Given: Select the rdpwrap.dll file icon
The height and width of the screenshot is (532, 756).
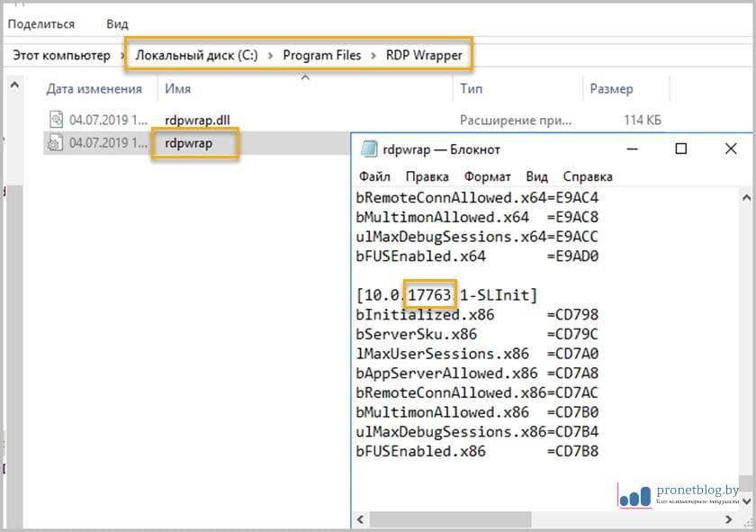Looking at the screenshot, I should click(x=56, y=120).
